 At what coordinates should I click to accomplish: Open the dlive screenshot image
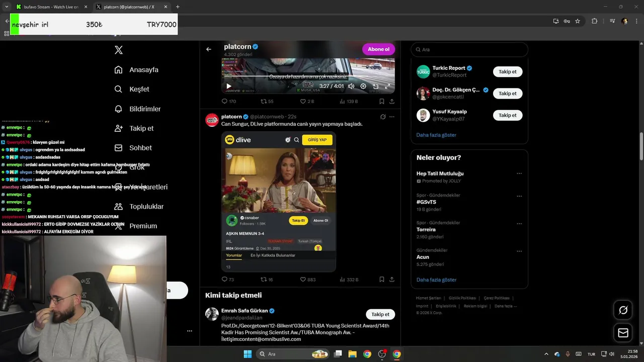pyautogui.click(x=279, y=202)
